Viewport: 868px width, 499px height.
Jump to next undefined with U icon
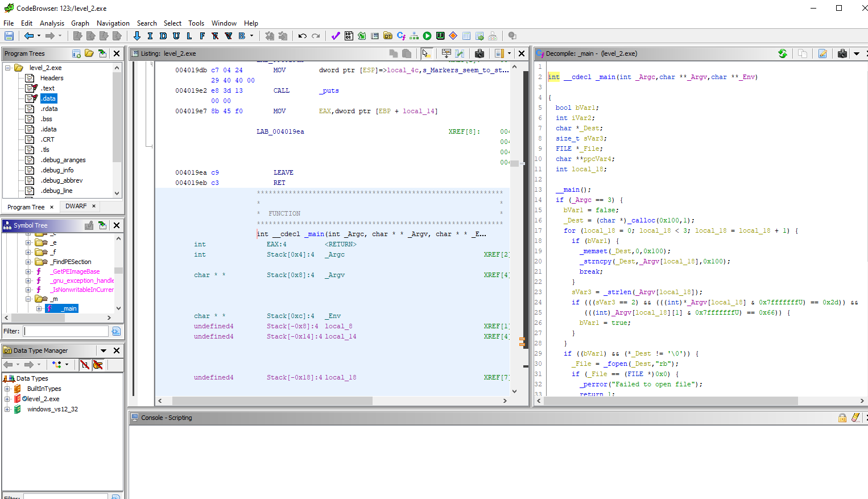point(176,36)
